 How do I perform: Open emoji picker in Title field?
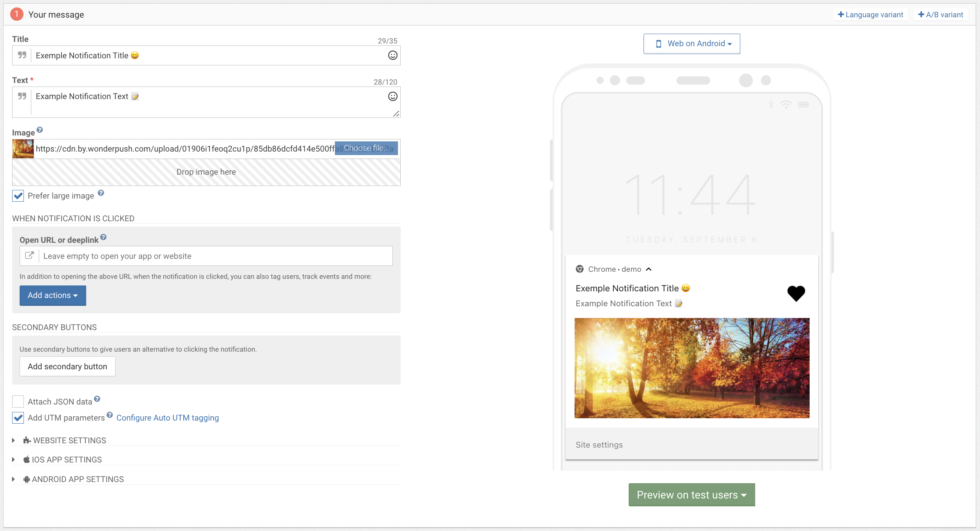coord(392,55)
